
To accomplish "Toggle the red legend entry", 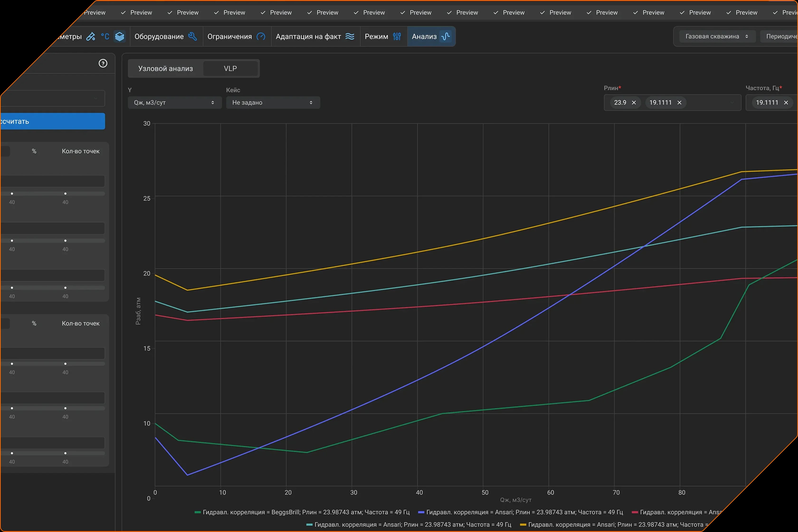I will tap(677, 512).
